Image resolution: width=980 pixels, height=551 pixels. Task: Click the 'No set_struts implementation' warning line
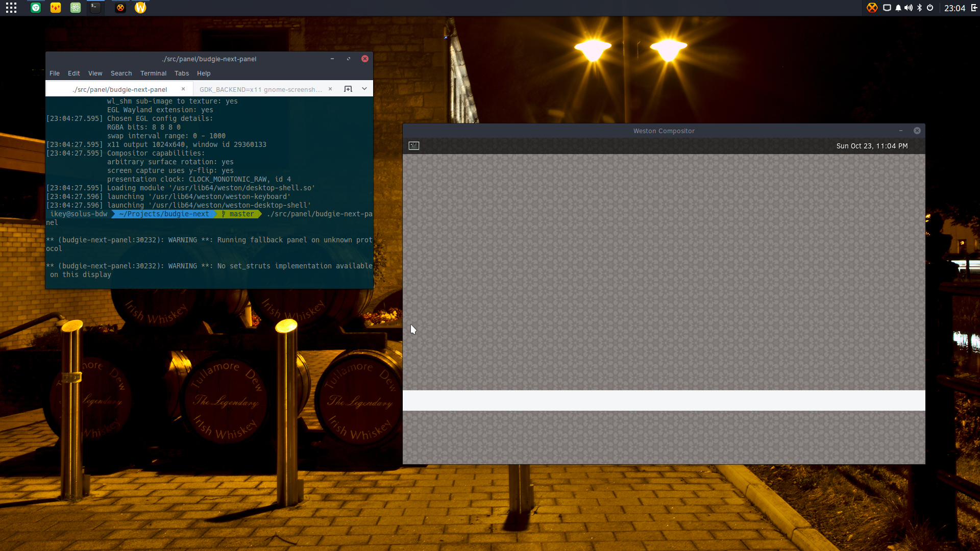pyautogui.click(x=209, y=270)
